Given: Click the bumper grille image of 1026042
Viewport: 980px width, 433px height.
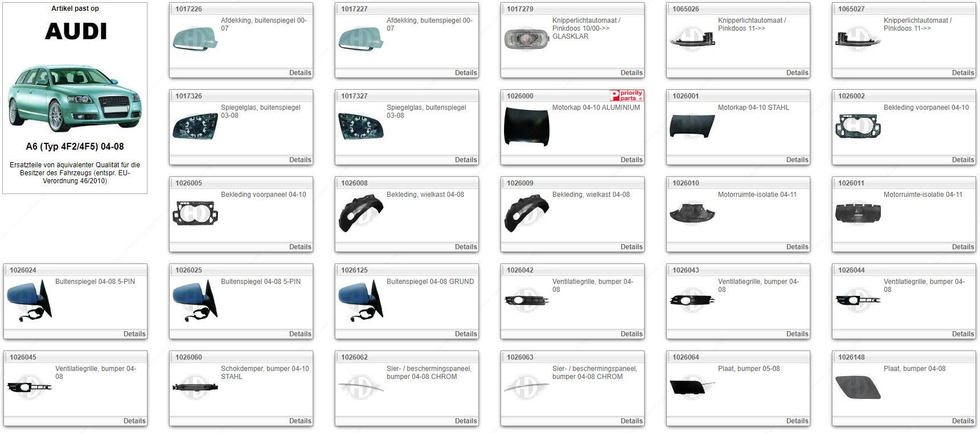Looking at the screenshot, I should [527, 300].
